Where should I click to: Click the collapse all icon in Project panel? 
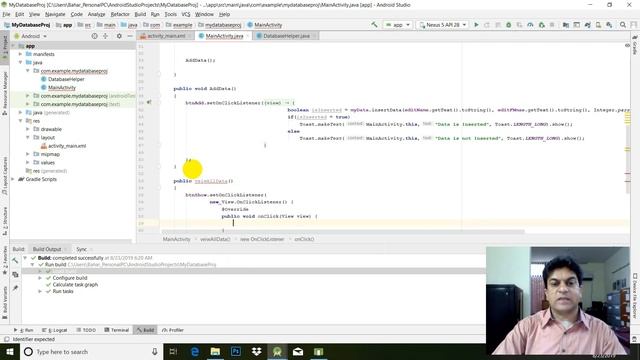click(x=106, y=36)
